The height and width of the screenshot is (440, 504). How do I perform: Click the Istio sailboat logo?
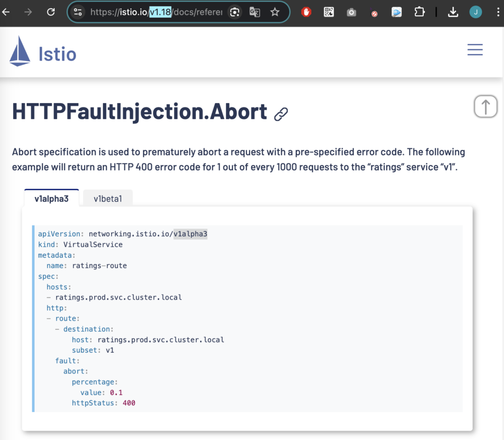point(20,51)
